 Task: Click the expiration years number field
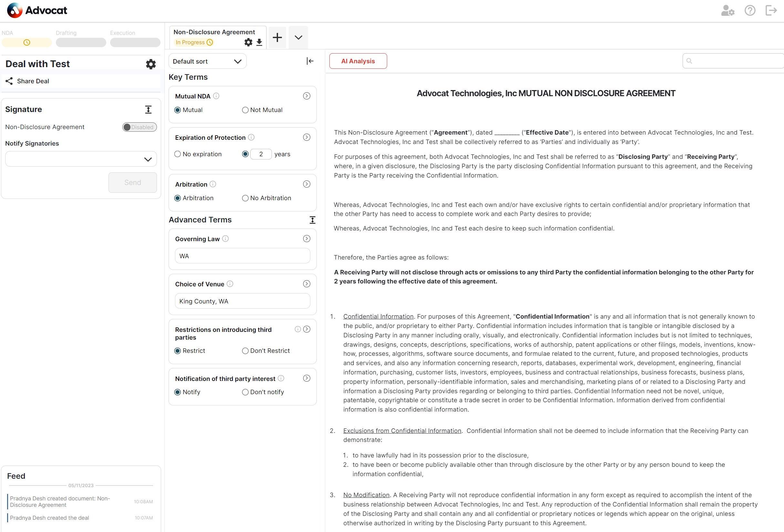click(x=261, y=154)
